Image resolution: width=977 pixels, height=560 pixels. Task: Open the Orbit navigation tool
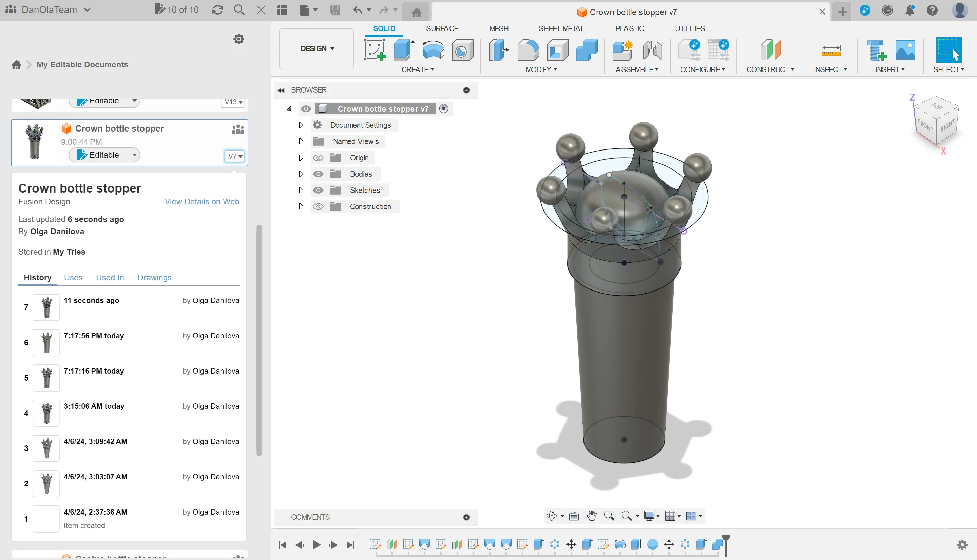551,516
